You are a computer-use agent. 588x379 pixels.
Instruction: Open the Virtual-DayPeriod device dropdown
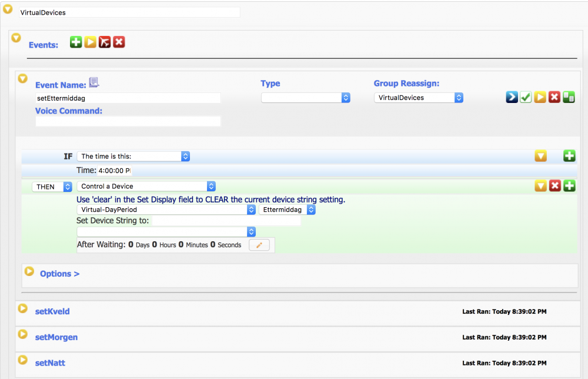click(166, 210)
